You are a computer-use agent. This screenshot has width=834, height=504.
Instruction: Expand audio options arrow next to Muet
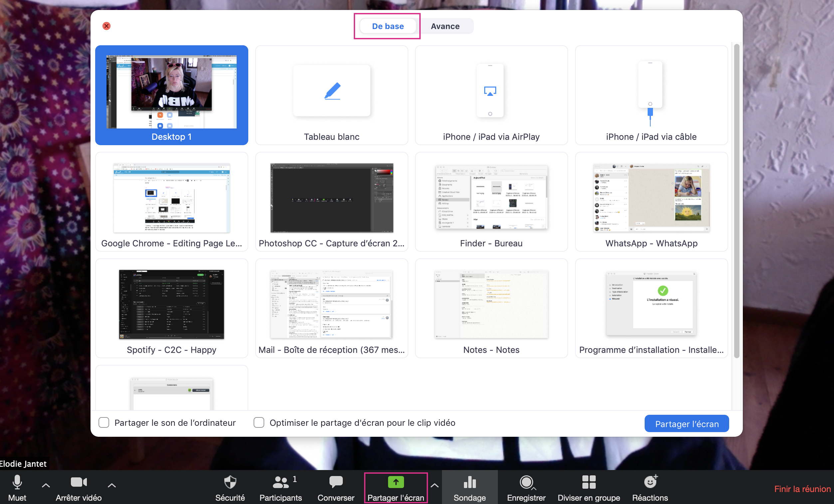point(46,485)
